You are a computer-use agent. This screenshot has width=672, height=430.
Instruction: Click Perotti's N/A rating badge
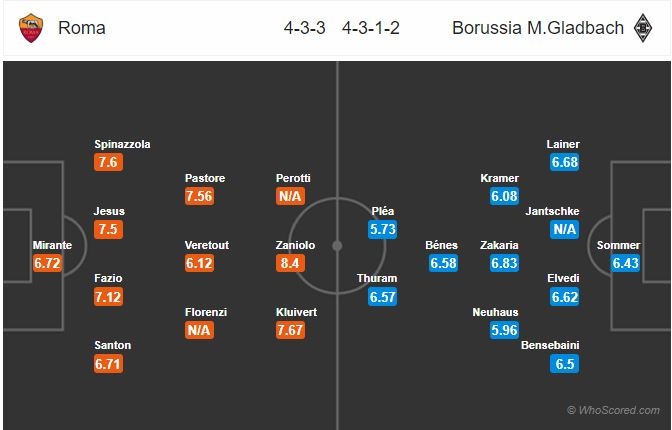pyautogui.click(x=290, y=196)
